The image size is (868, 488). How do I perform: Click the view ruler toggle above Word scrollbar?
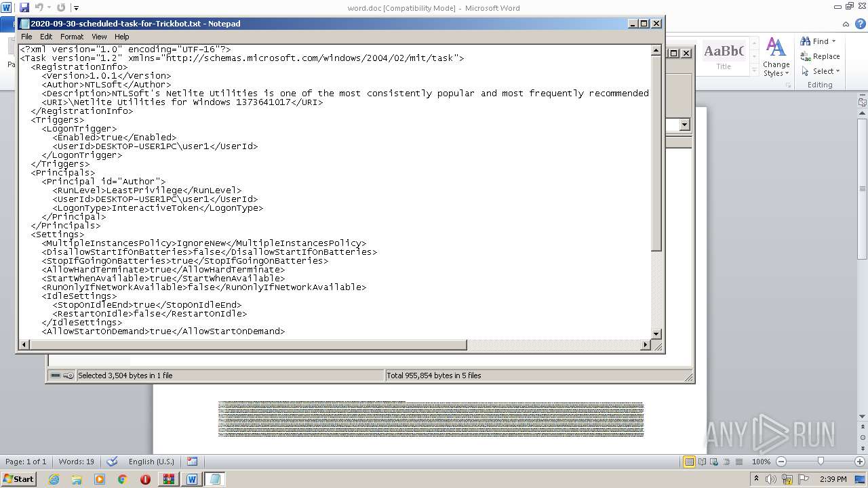863,102
